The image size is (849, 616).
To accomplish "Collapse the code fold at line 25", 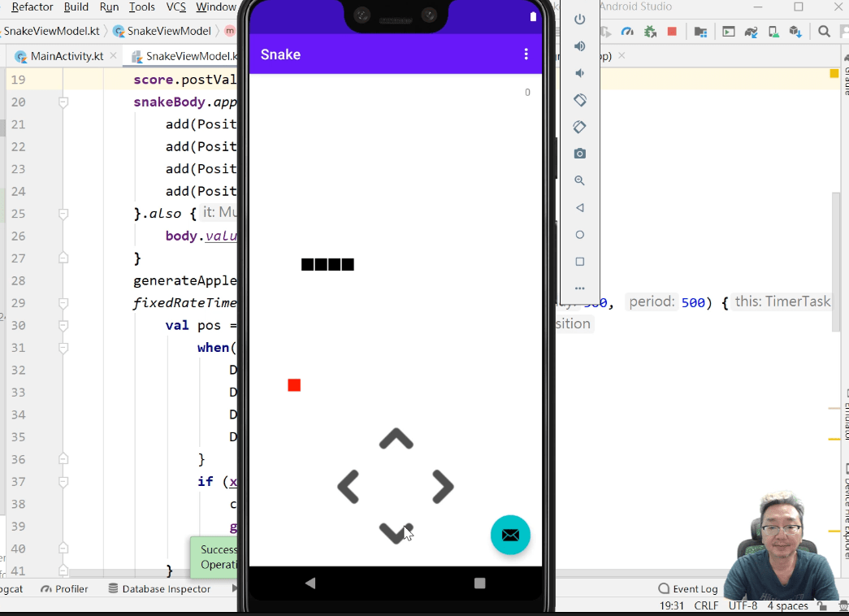I will tap(63, 214).
